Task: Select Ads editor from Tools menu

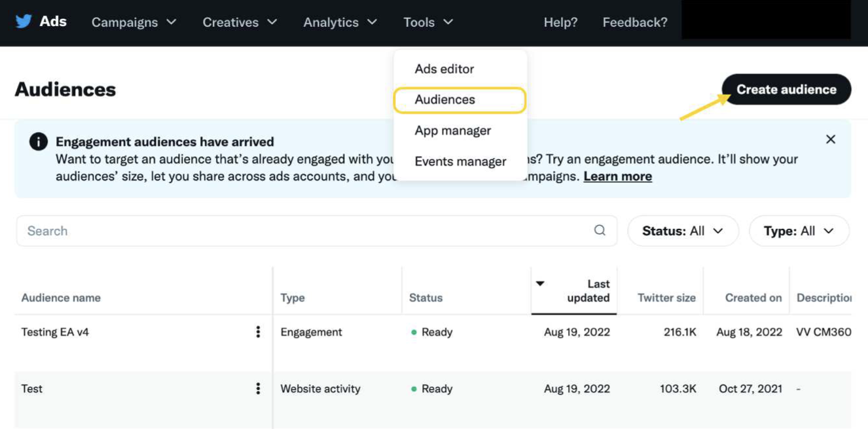Action: pos(444,69)
